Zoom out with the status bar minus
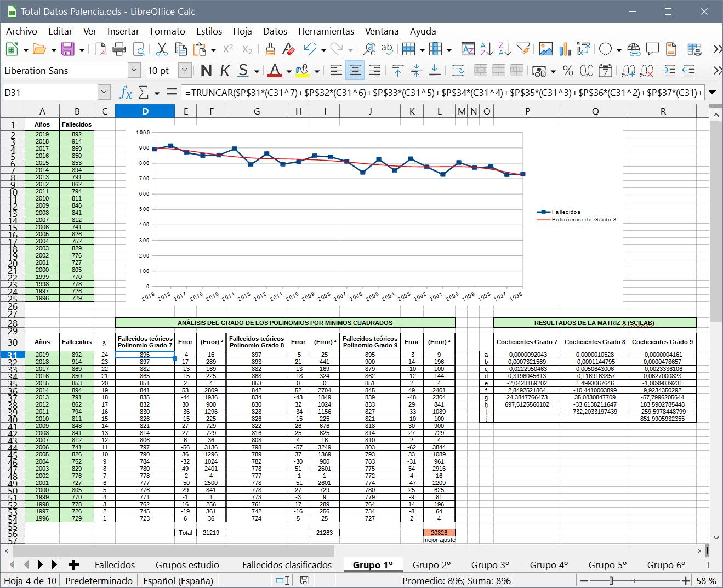The width and height of the screenshot is (723, 588). [x=585, y=581]
